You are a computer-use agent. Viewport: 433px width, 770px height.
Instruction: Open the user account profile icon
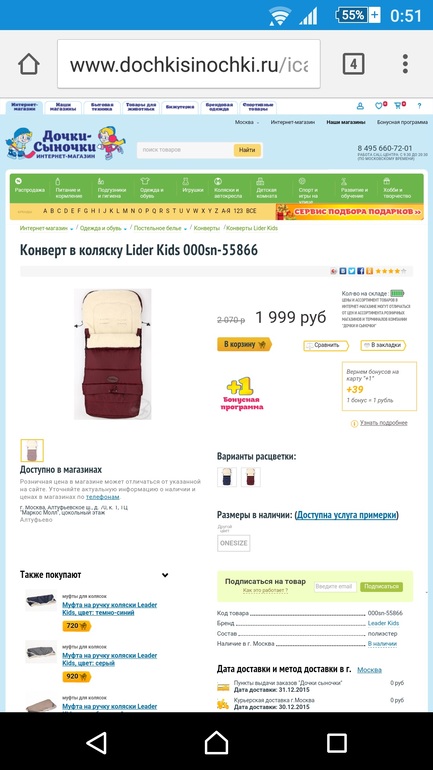click(360, 106)
